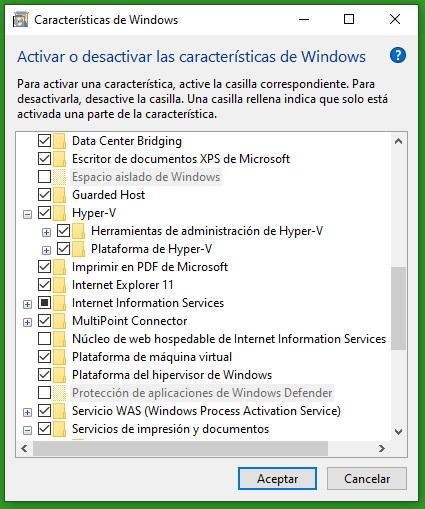Click the folder icon beside Plataforma de Hyper-V
This screenshot has width=425, height=509.
[x=79, y=249]
